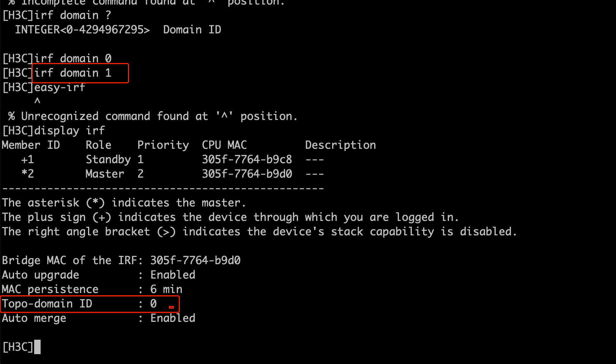Click the highlighted "irf domain 1" command

(x=73, y=73)
